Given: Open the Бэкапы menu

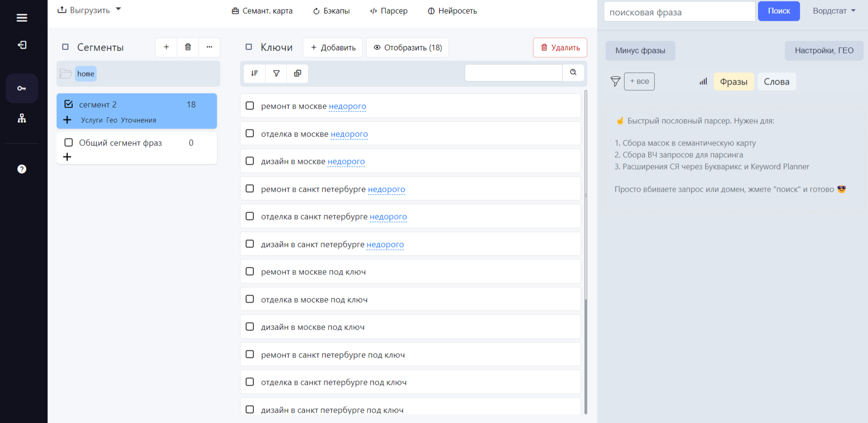Looking at the screenshot, I should (332, 11).
